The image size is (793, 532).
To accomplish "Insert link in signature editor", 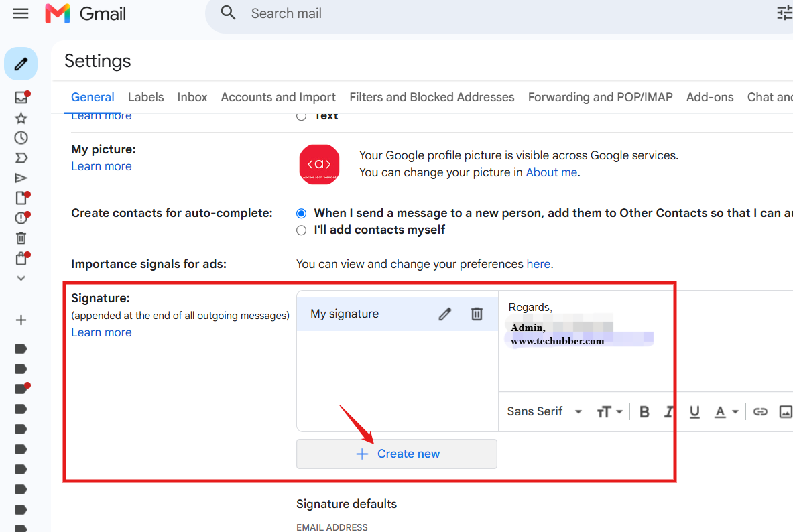I will point(760,411).
